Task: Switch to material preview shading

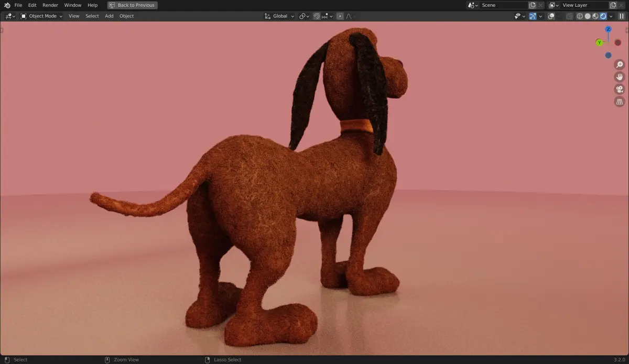Action: [x=595, y=16]
